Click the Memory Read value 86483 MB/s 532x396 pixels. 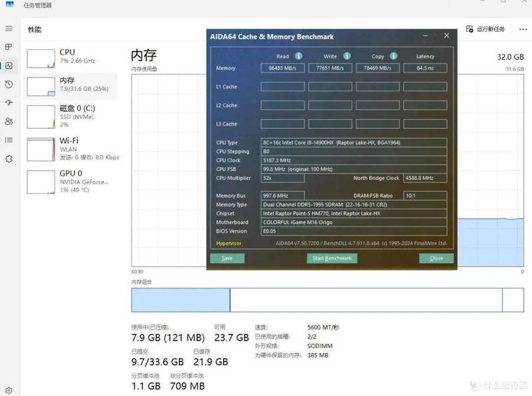282,68
